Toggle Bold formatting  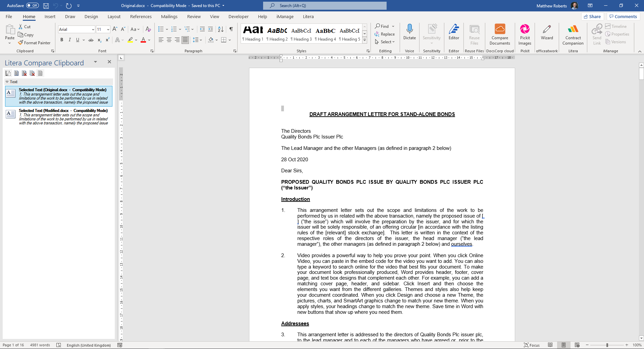click(62, 40)
